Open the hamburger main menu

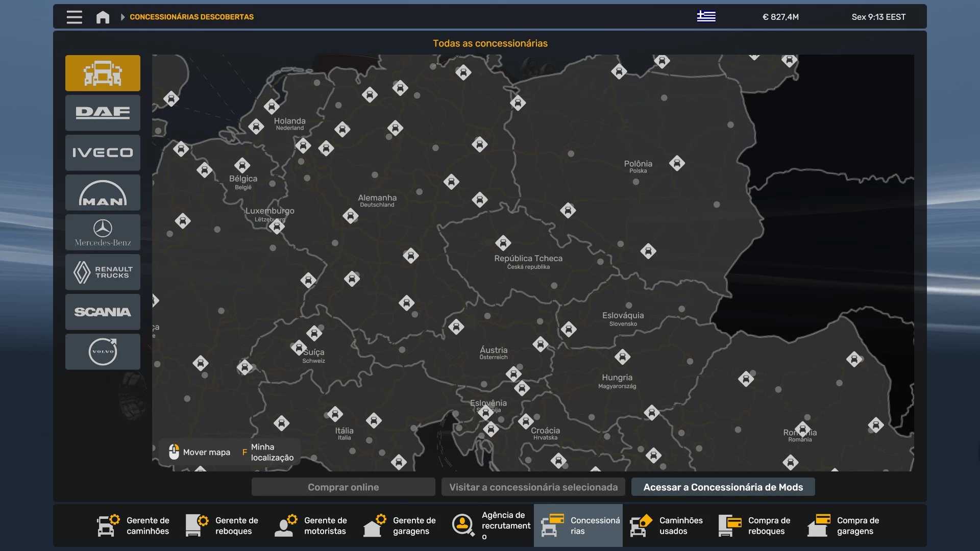pyautogui.click(x=75, y=17)
